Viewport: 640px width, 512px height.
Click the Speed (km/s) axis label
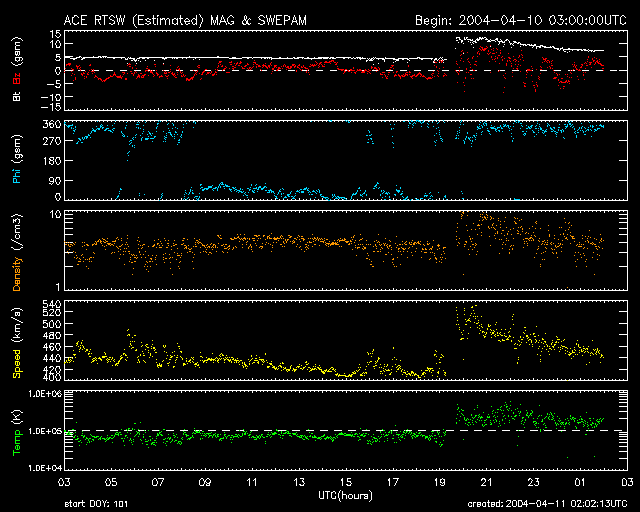tap(17, 343)
